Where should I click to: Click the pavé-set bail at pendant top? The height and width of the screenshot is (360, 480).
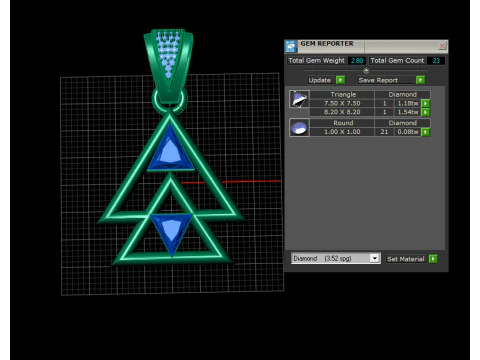click(x=168, y=65)
